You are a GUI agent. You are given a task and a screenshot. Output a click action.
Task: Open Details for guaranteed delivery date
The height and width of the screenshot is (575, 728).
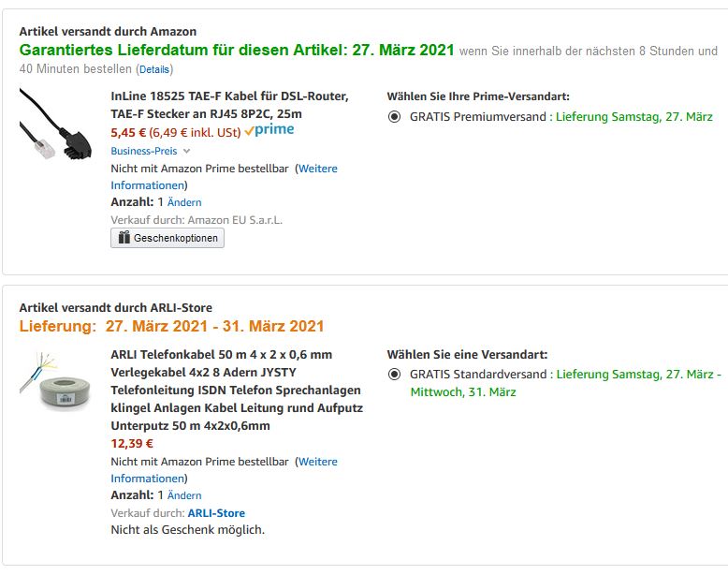click(154, 69)
